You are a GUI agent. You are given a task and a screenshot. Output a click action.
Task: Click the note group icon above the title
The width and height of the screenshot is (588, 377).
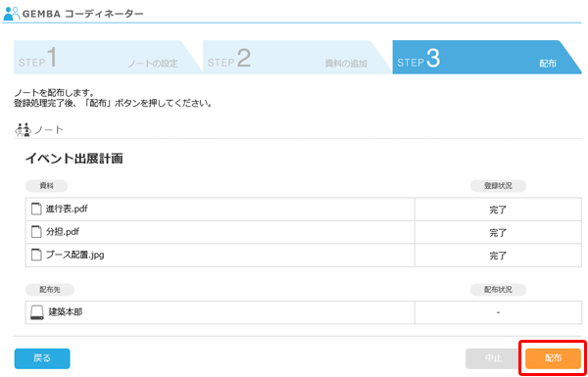tap(23, 130)
